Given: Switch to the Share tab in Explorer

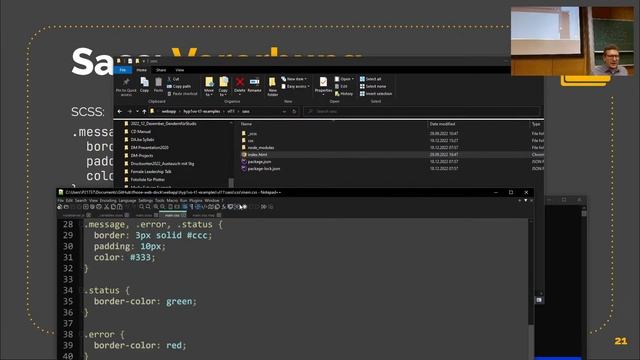Looking at the screenshot, I should tap(161, 70).
